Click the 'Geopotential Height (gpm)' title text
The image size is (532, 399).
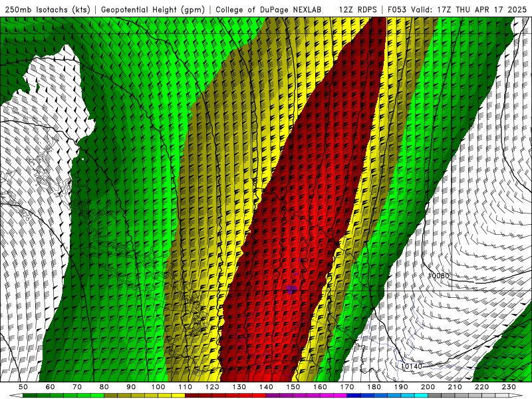pyautogui.click(x=153, y=10)
